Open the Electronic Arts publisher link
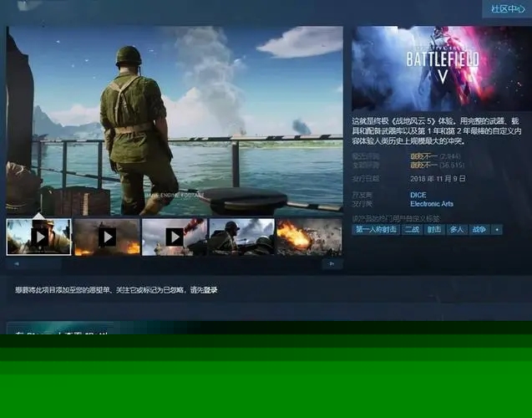 tap(432, 204)
